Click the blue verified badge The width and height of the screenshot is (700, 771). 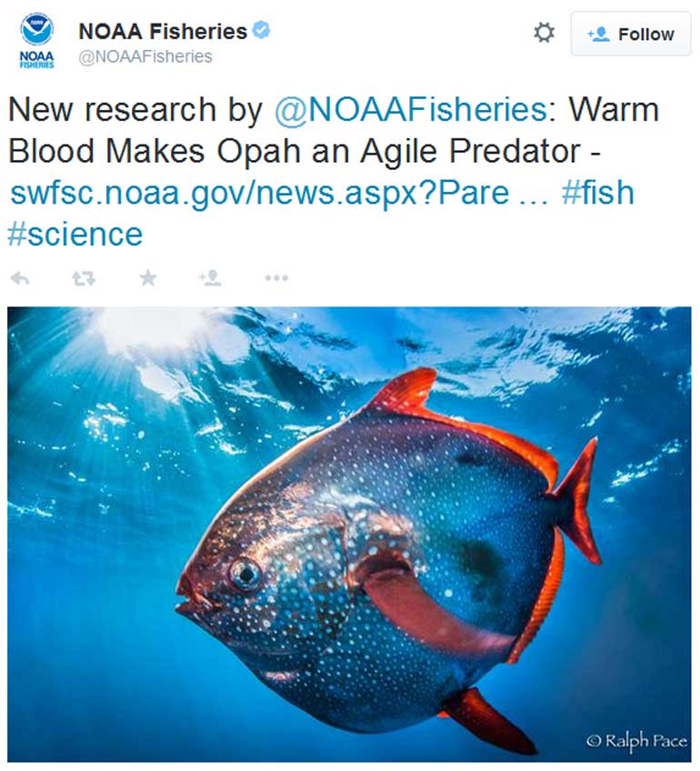(262, 31)
